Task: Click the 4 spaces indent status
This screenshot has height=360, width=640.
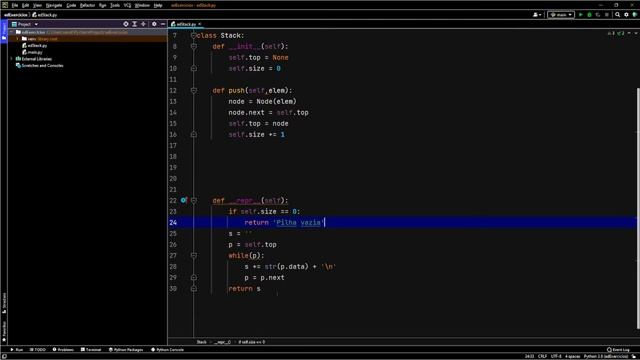Action: pyautogui.click(x=572, y=356)
